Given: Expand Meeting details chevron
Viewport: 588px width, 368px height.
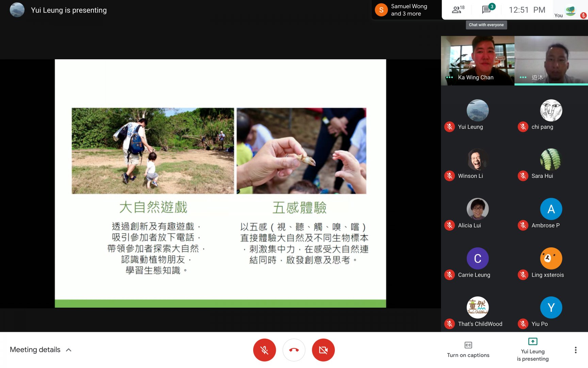Looking at the screenshot, I should click(x=69, y=350).
